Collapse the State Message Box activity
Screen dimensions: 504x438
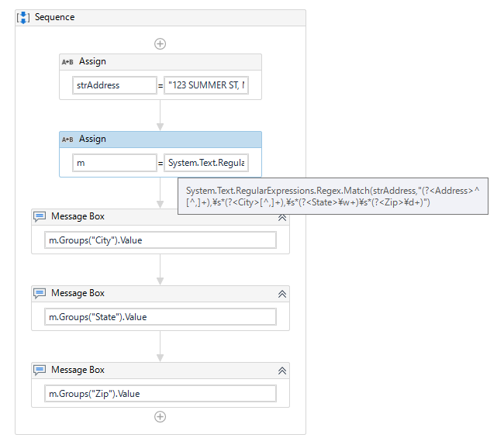(282, 294)
